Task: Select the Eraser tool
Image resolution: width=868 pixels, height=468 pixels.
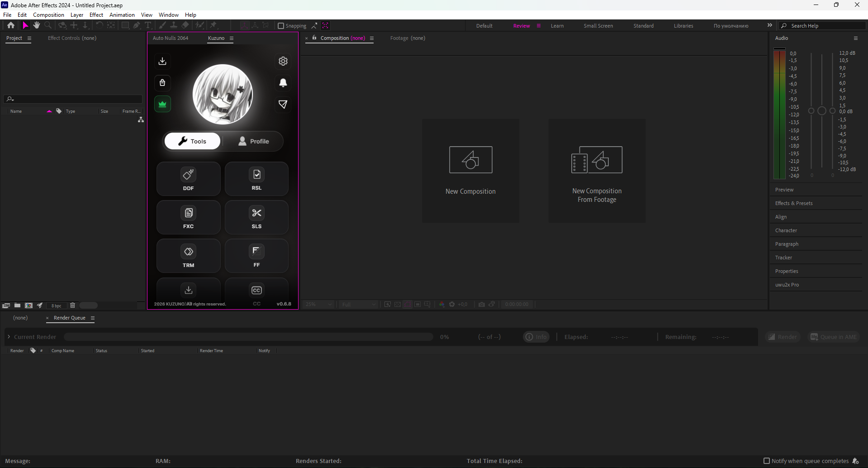Action: coord(185,25)
